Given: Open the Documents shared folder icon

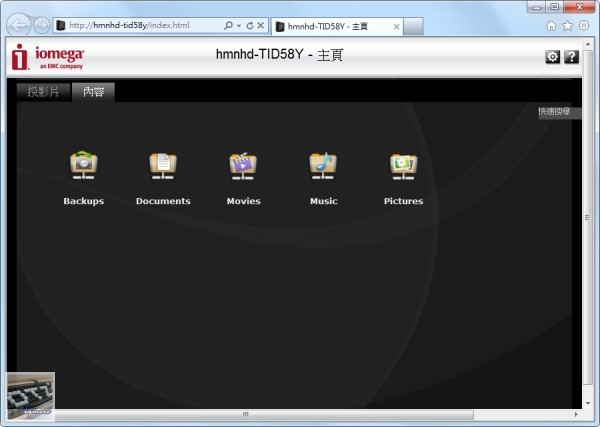Looking at the screenshot, I should pyautogui.click(x=163, y=165).
